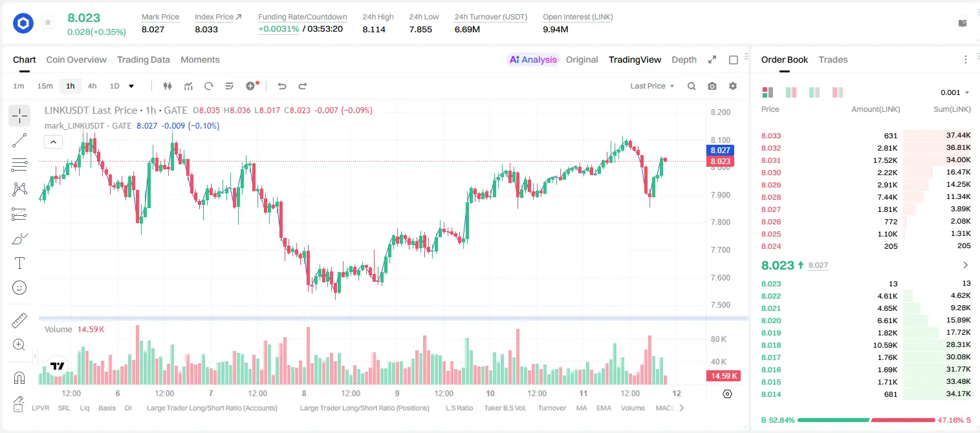
Task: Select the ruler measure tool
Action: point(19,321)
